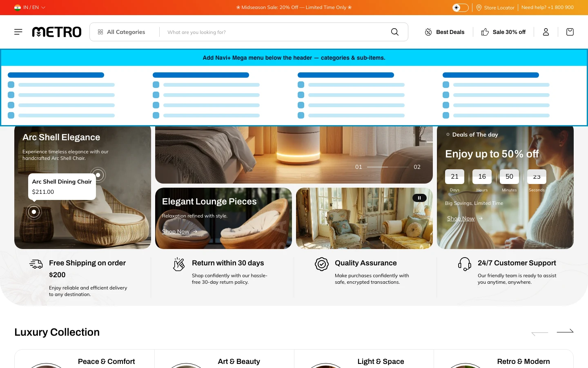The width and height of the screenshot is (588, 368).
Task: Open the hamburger menu icon
Action: click(x=18, y=32)
